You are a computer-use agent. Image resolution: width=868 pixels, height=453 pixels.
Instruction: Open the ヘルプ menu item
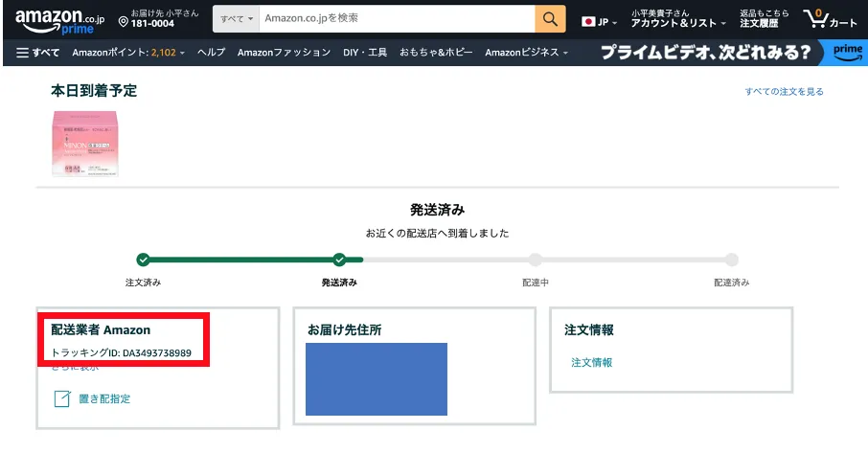point(212,53)
